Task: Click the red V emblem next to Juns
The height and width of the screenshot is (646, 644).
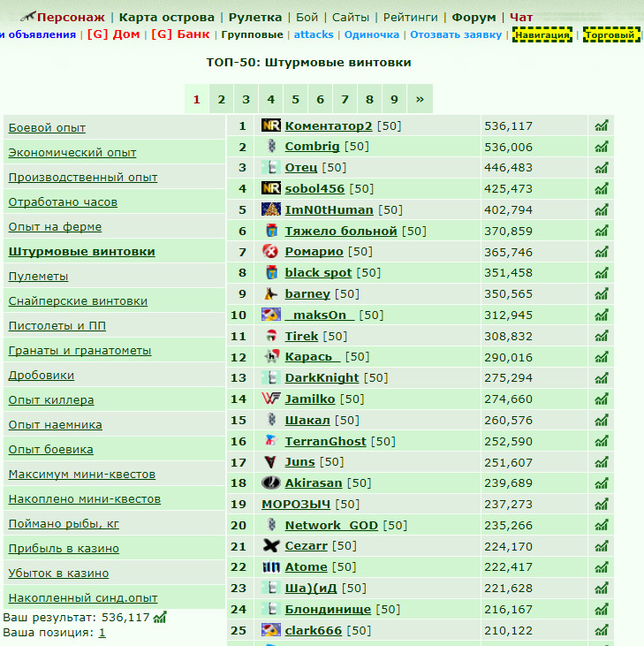Action: click(270, 462)
